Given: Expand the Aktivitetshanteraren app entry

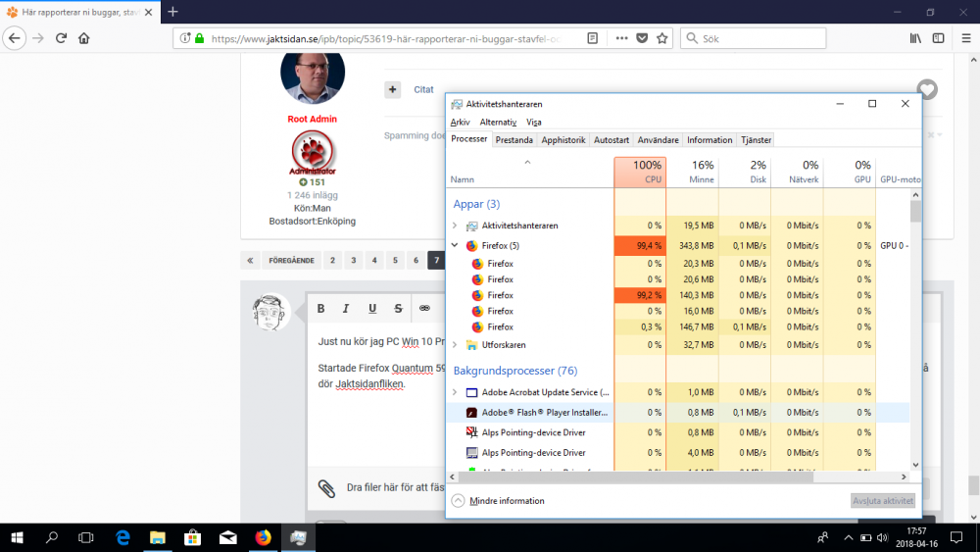Looking at the screenshot, I should [x=455, y=226].
